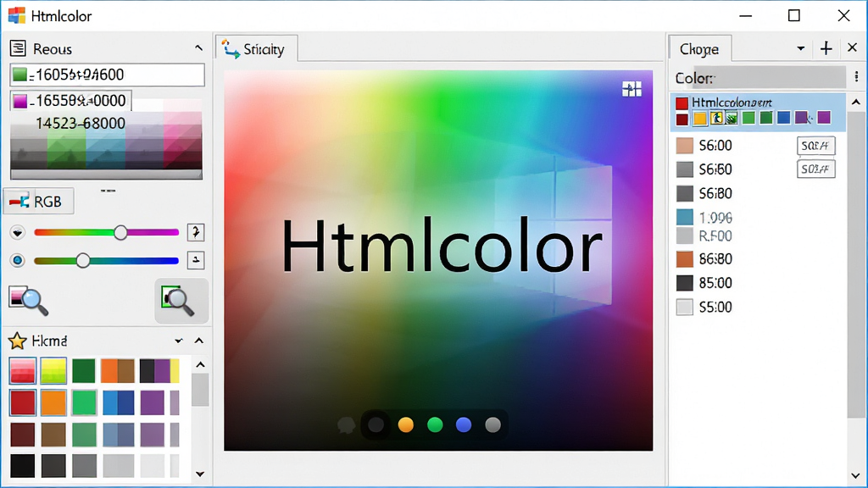Click the grid icon on the canvas corner
This screenshot has height=488, width=868.
(632, 88)
